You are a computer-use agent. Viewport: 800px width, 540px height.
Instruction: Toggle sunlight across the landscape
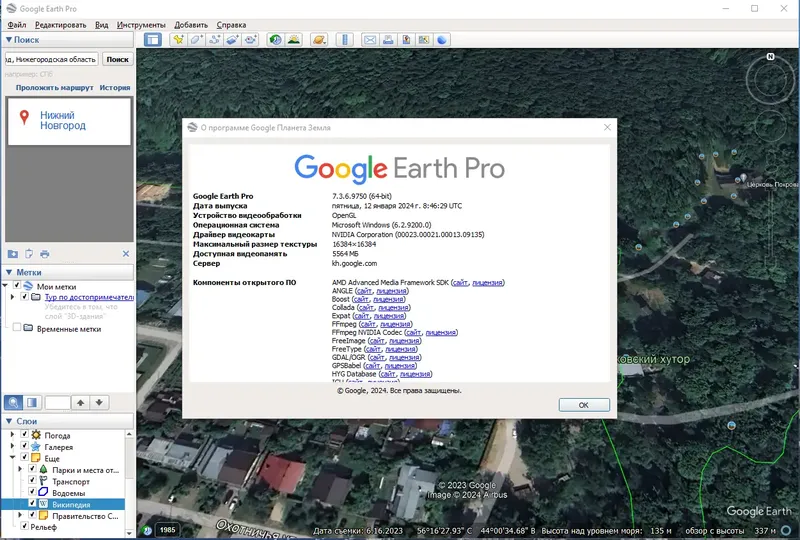[294, 40]
